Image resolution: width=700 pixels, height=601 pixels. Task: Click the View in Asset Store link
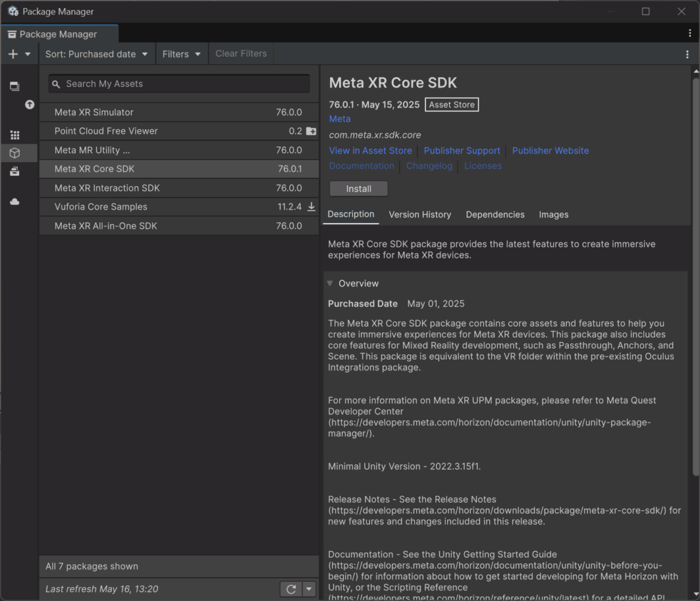click(371, 150)
